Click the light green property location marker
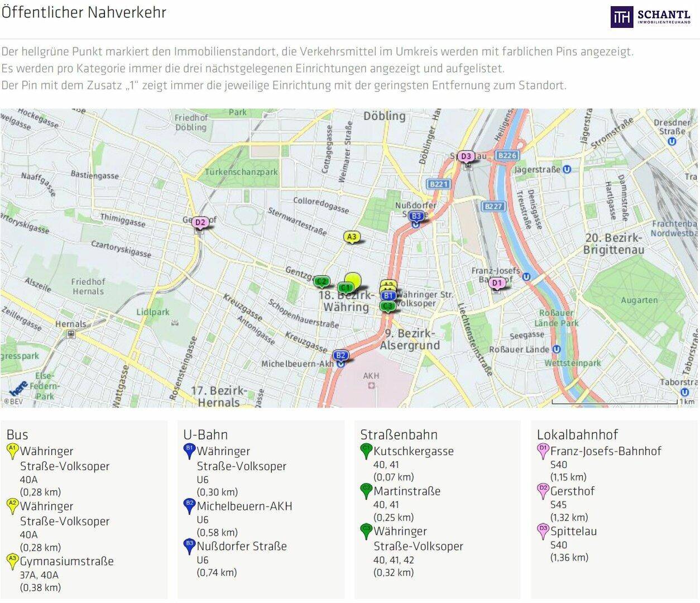 tap(353, 279)
